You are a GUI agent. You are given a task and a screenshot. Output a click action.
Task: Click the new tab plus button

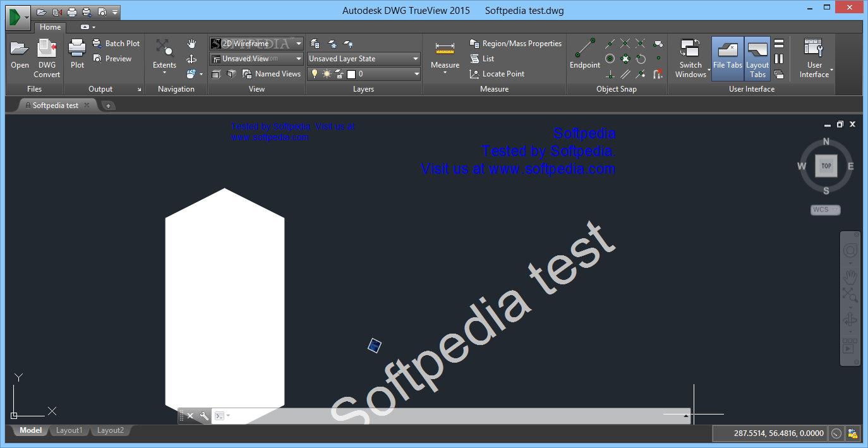click(108, 106)
